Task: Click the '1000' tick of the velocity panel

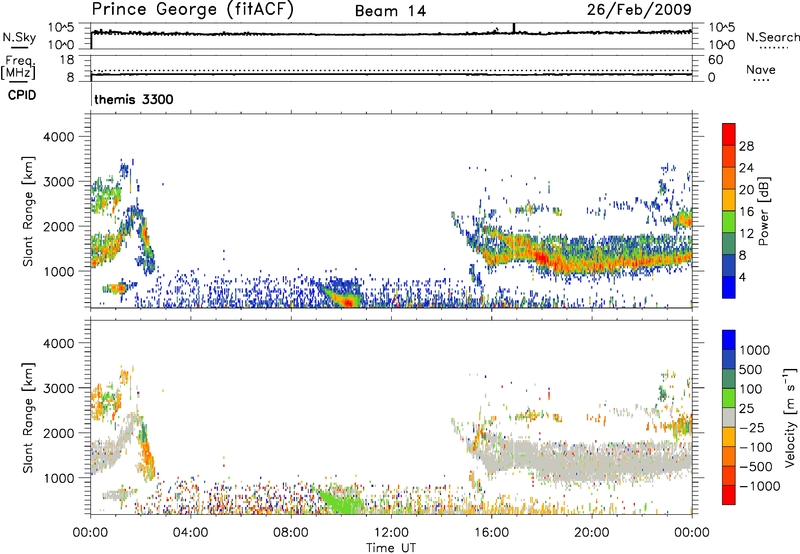Action: [59, 477]
